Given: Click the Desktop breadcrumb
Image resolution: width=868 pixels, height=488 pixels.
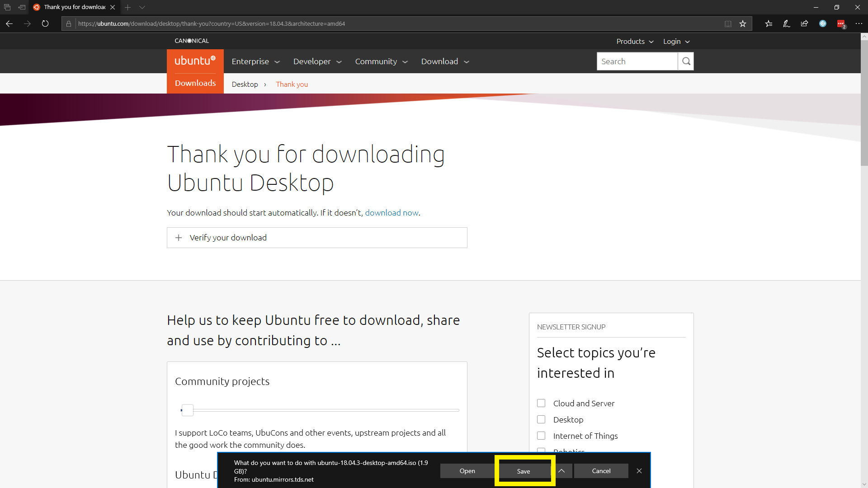Looking at the screenshot, I should coord(245,84).
